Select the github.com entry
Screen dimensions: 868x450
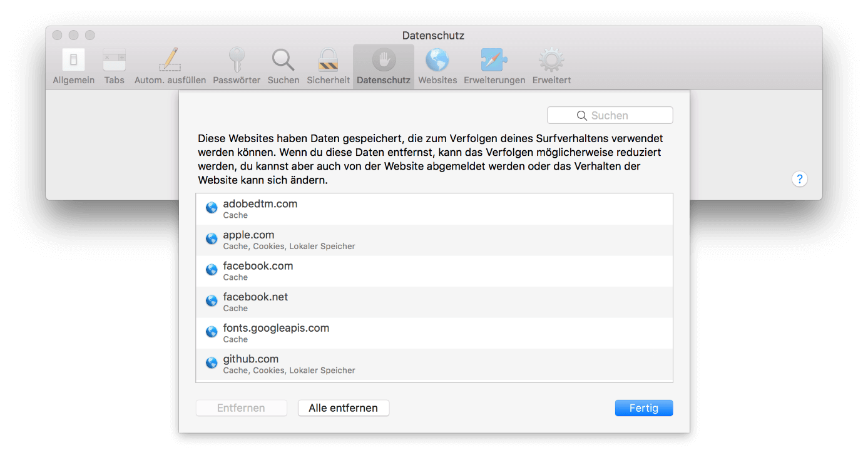(x=434, y=364)
